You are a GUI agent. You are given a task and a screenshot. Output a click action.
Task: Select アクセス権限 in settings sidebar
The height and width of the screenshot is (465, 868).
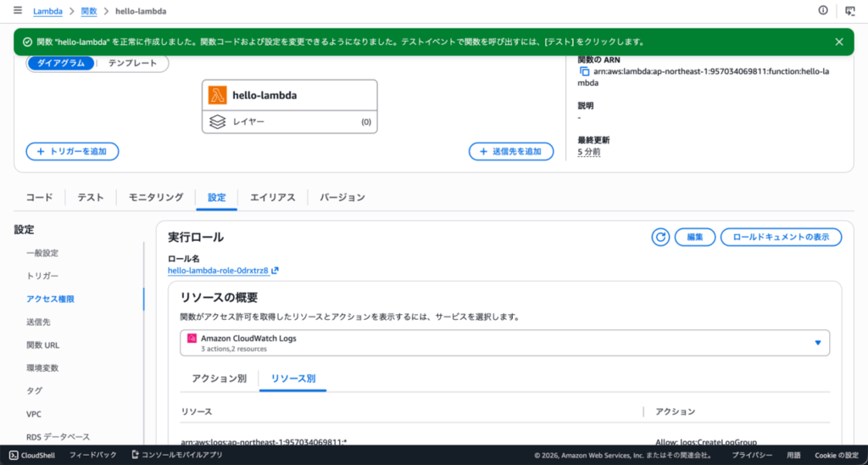click(x=50, y=300)
